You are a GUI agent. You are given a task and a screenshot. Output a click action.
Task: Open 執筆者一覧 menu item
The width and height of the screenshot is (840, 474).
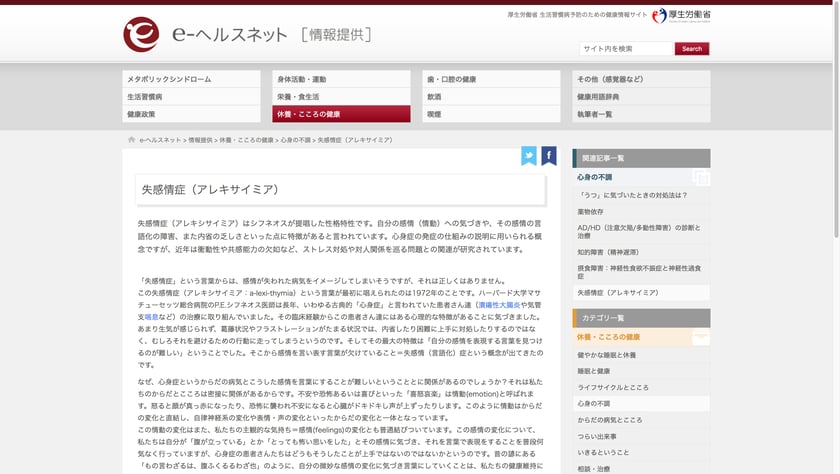click(x=641, y=114)
